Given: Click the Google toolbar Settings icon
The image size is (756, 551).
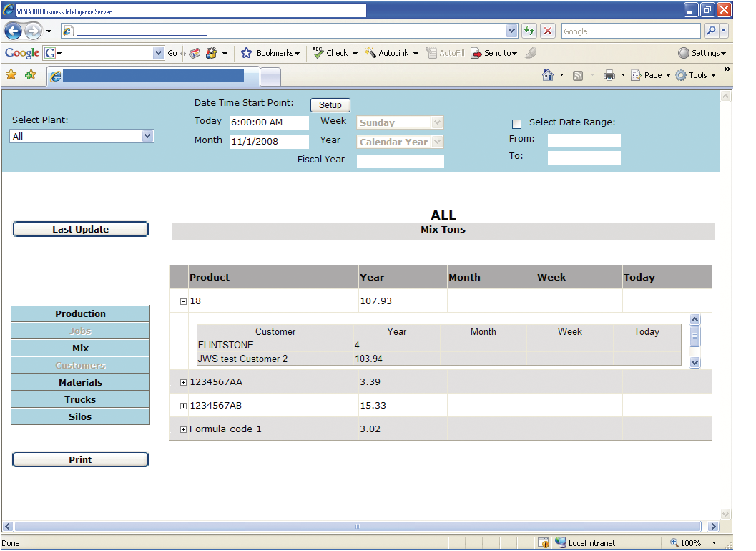Looking at the screenshot, I should [683, 53].
